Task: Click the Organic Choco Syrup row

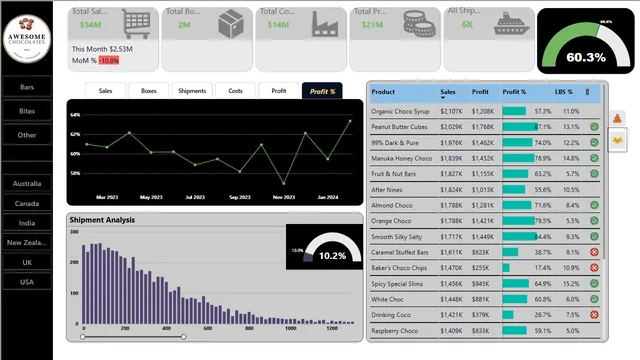Action: coord(484,111)
